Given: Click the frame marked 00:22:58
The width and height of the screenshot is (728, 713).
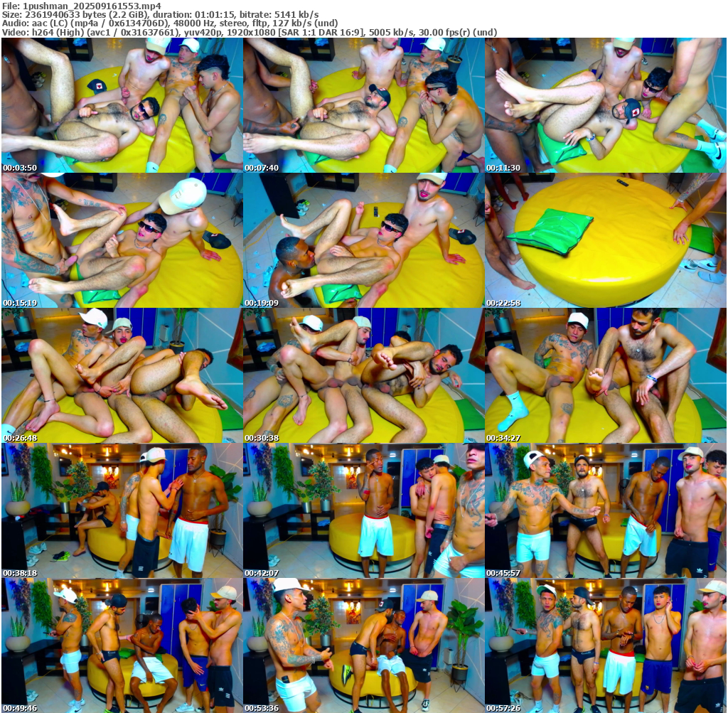Looking at the screenshot, I should (x=606, y=240).
